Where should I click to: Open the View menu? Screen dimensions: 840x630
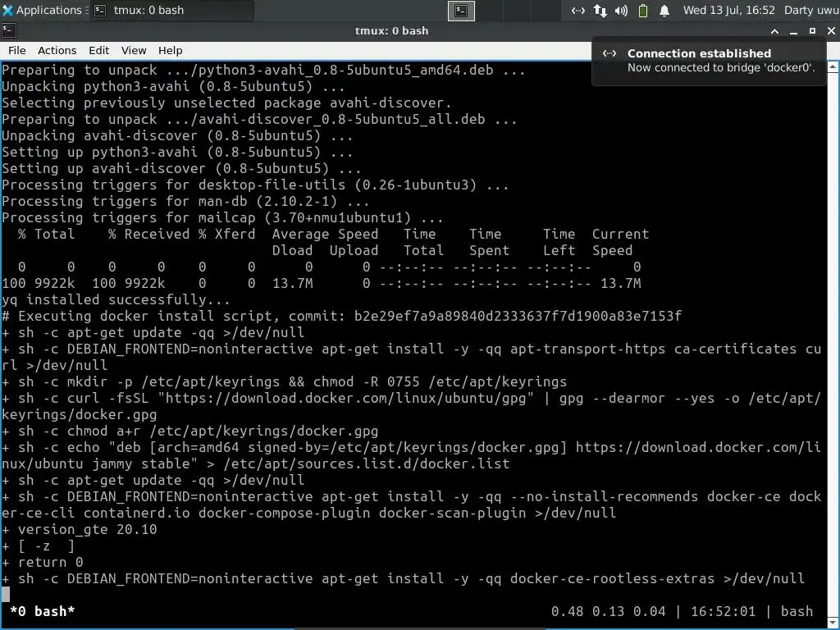134,50
